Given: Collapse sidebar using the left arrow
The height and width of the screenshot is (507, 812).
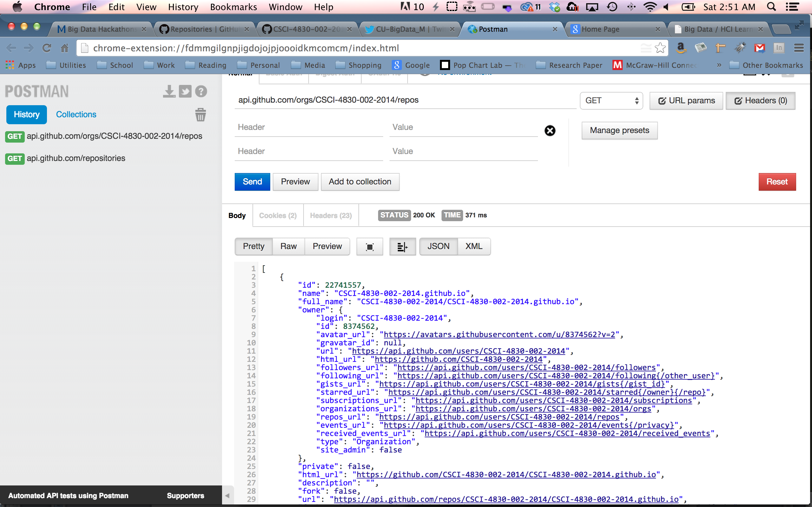Looking at the screenshot, I should coord(227,496).
